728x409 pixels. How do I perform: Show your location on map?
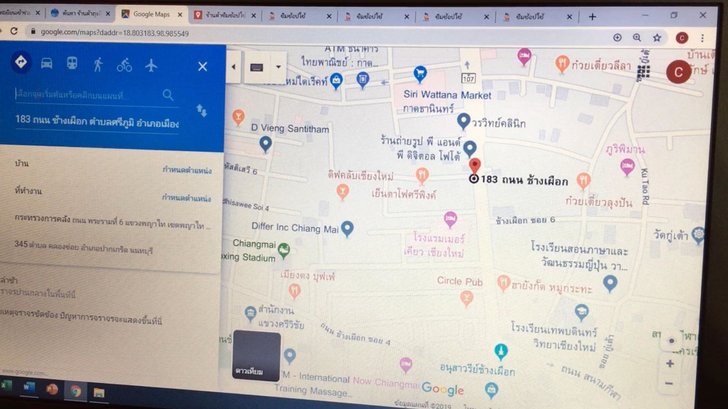[x=671, y=341]
